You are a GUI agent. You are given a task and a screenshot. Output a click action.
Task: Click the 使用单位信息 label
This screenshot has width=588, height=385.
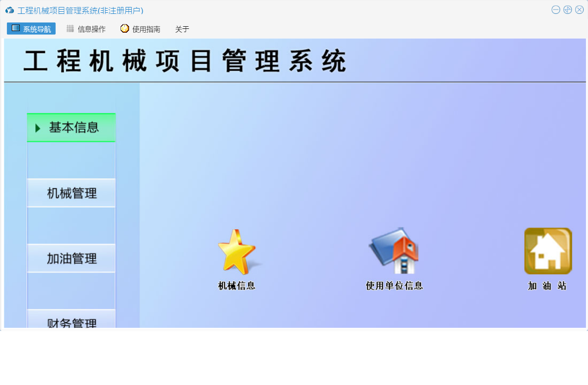[x=394, y=285]
